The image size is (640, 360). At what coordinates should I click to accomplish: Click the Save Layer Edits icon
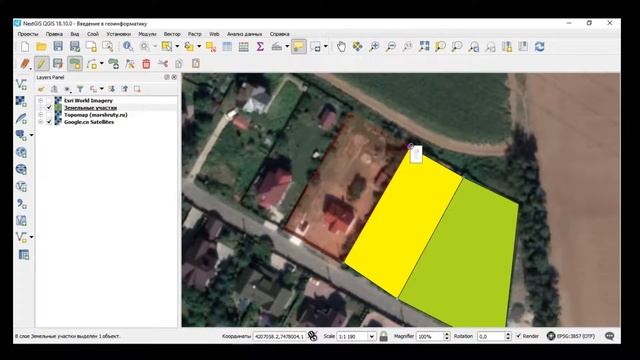(58, 64)
